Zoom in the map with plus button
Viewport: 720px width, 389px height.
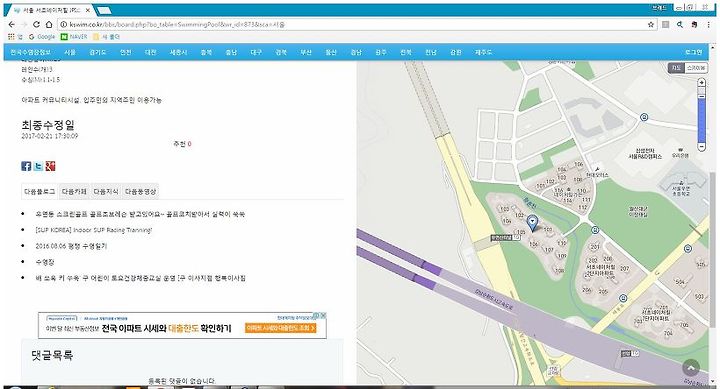click(x=701, y=82)
